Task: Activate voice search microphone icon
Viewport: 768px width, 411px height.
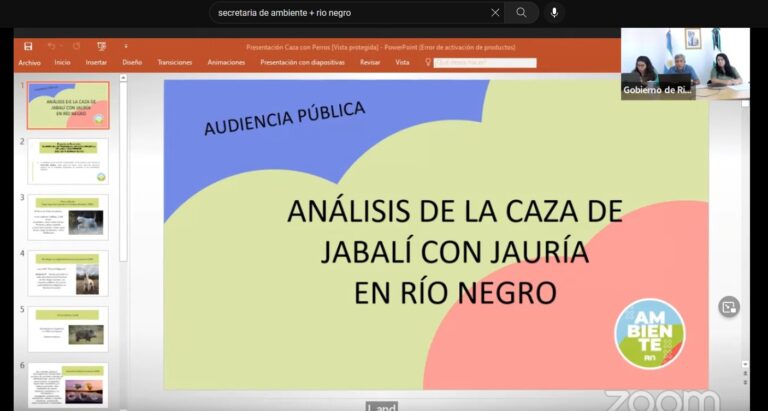Action: coord(554,13)
